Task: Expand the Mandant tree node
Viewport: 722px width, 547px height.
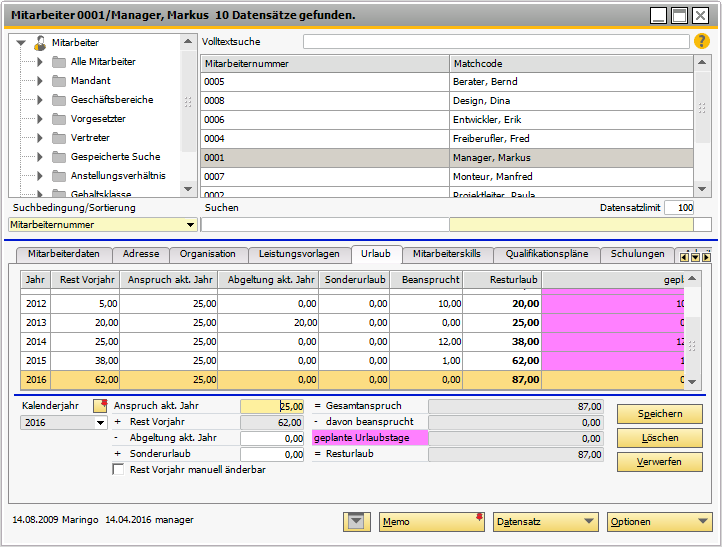Action: (x=40, y=81)
